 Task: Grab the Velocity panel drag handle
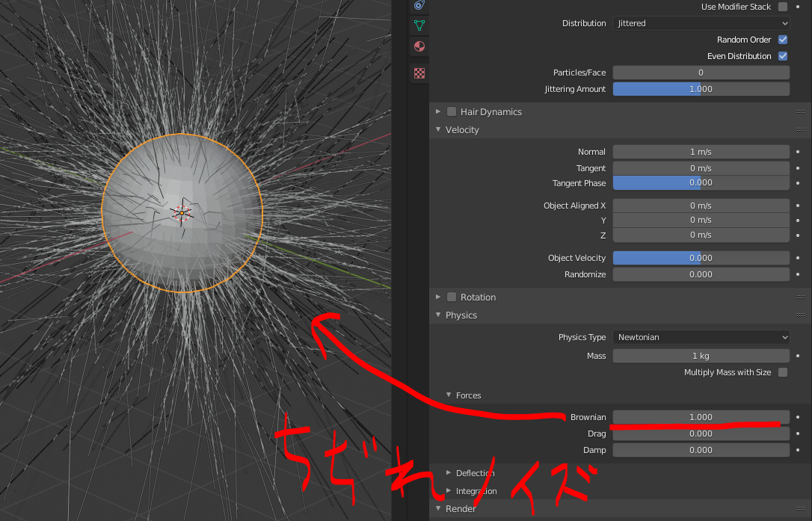(801, 130)
